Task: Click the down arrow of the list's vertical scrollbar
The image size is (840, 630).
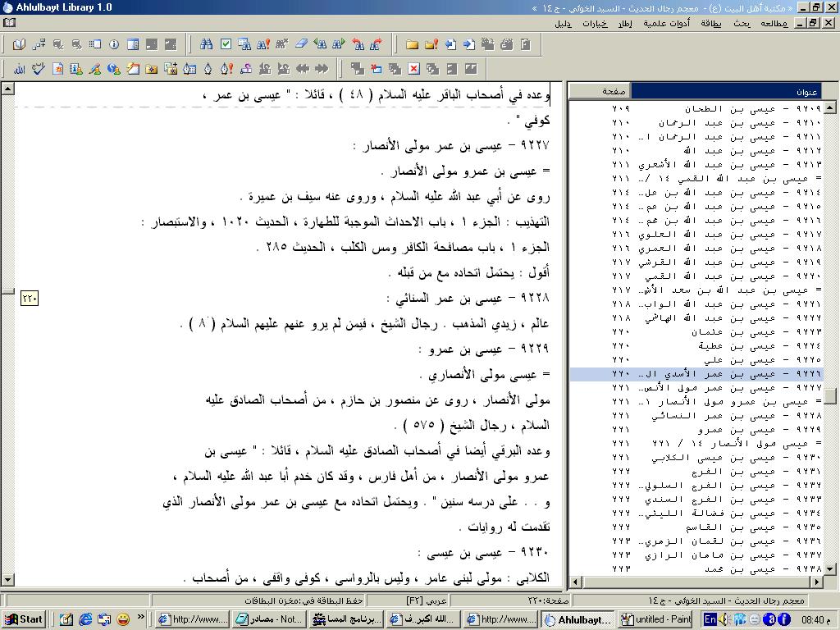Action: pos(830,568)
